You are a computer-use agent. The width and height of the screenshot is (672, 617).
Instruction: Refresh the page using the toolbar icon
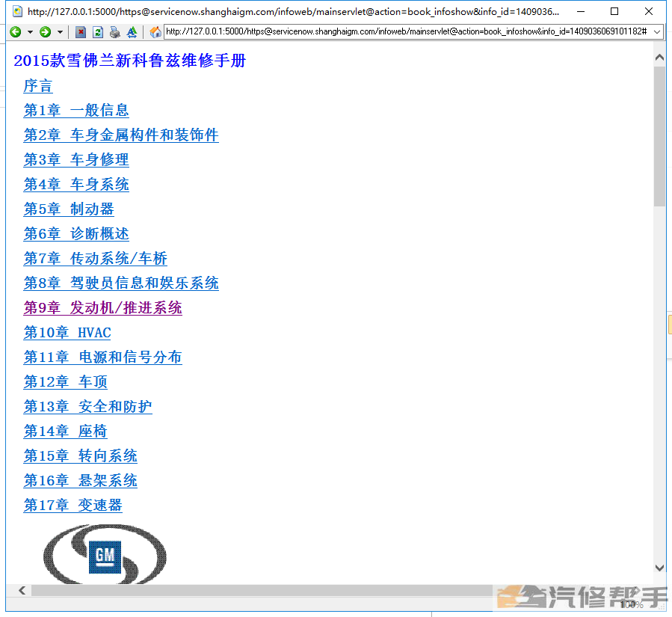click(x=98, y=32)
